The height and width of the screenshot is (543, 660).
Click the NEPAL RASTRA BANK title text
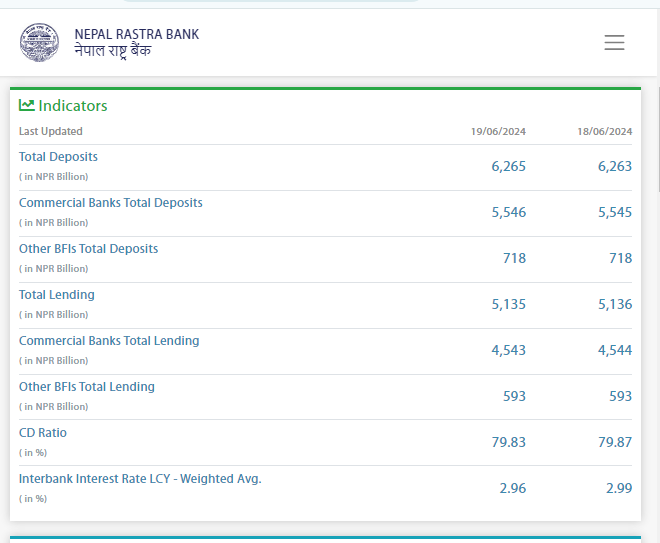(x=136, y=34)
